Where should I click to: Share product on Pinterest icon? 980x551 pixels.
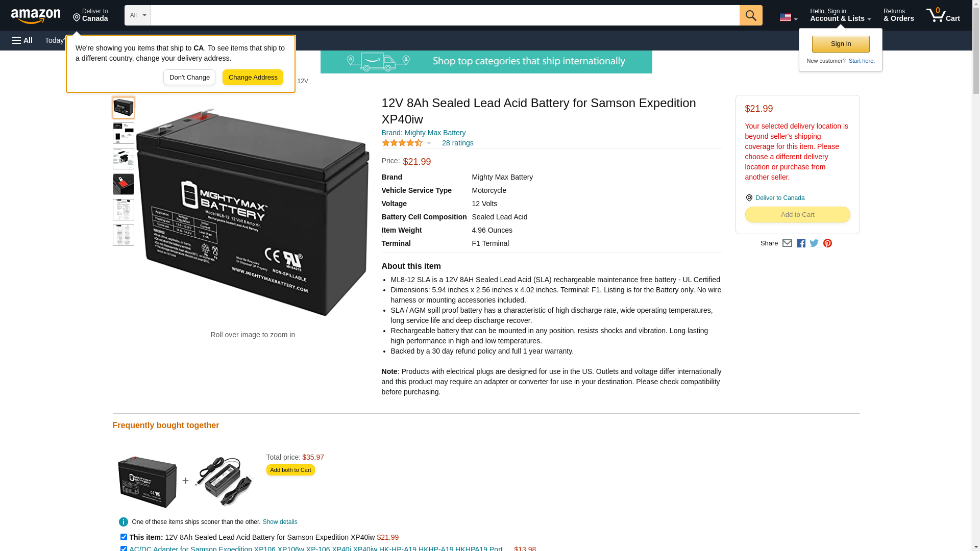(827, 243)
